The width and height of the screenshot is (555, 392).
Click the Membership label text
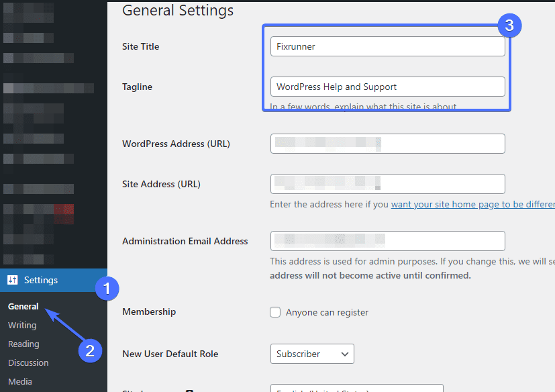[x=149, y=311]
